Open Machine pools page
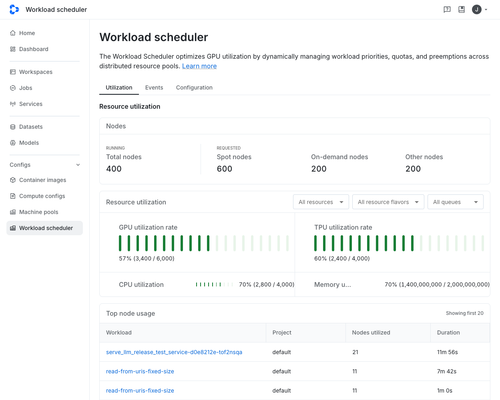 click(38, 212)
